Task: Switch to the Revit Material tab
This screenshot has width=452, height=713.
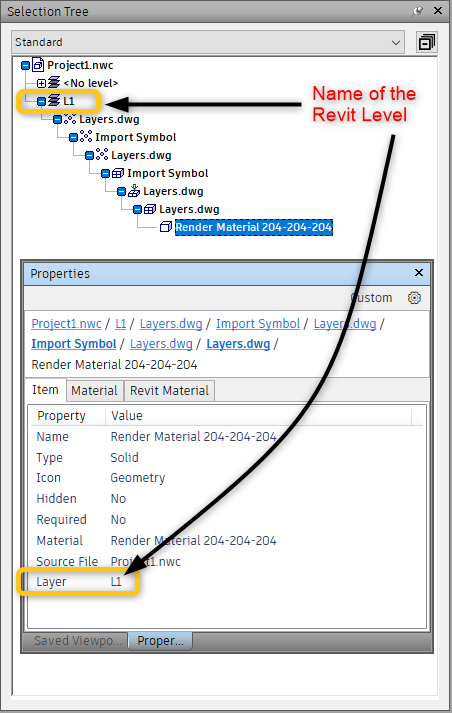Action: 169,391
